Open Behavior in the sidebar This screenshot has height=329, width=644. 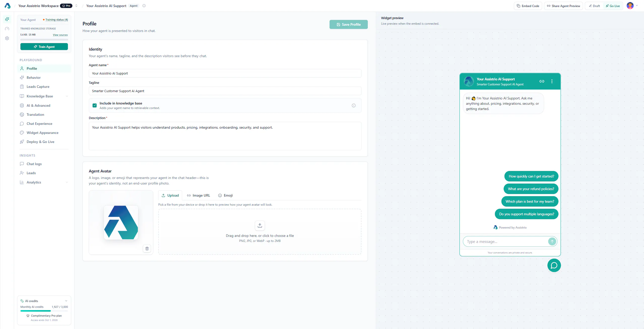44,78
